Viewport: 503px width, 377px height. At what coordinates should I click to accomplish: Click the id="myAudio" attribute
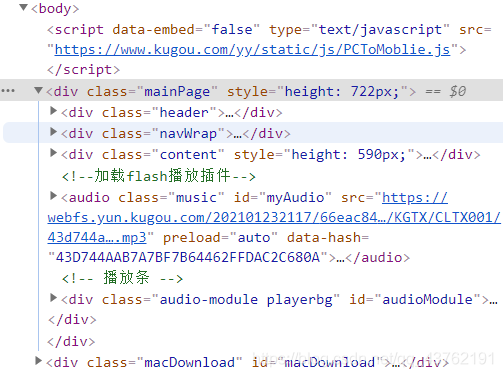(283, 198)
